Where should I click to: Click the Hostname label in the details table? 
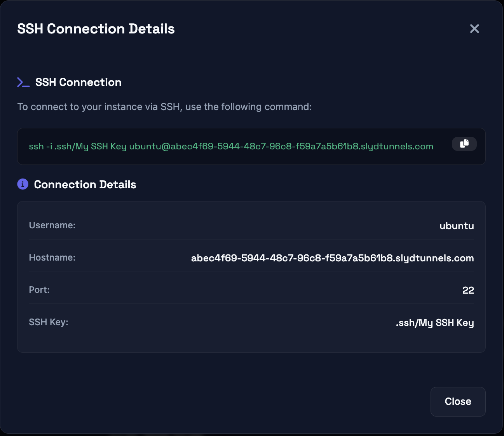[52, 257]
